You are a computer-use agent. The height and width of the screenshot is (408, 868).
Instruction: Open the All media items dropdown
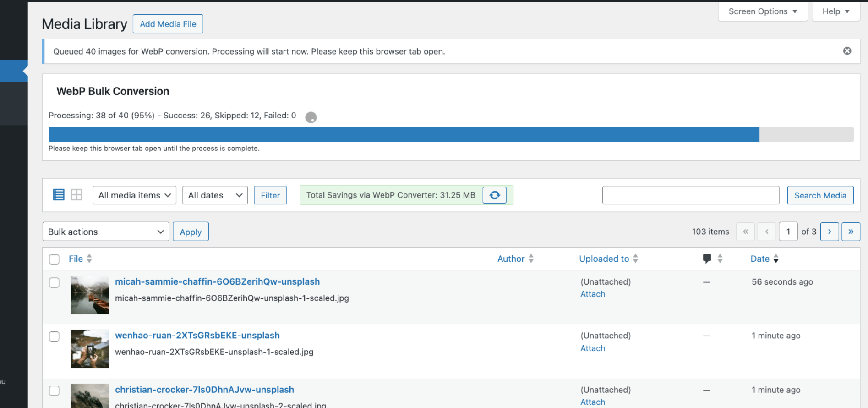click(x=134, y=195)
